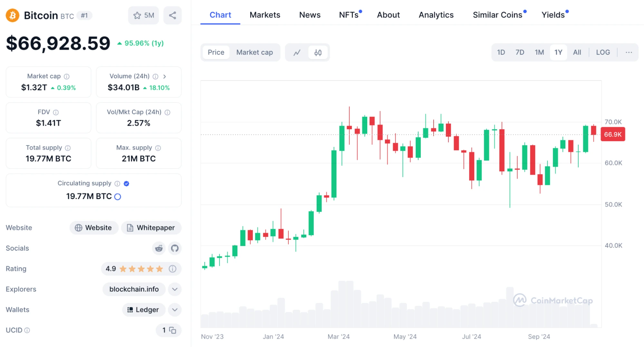Switch to the News tab

(x=310, y=15)
